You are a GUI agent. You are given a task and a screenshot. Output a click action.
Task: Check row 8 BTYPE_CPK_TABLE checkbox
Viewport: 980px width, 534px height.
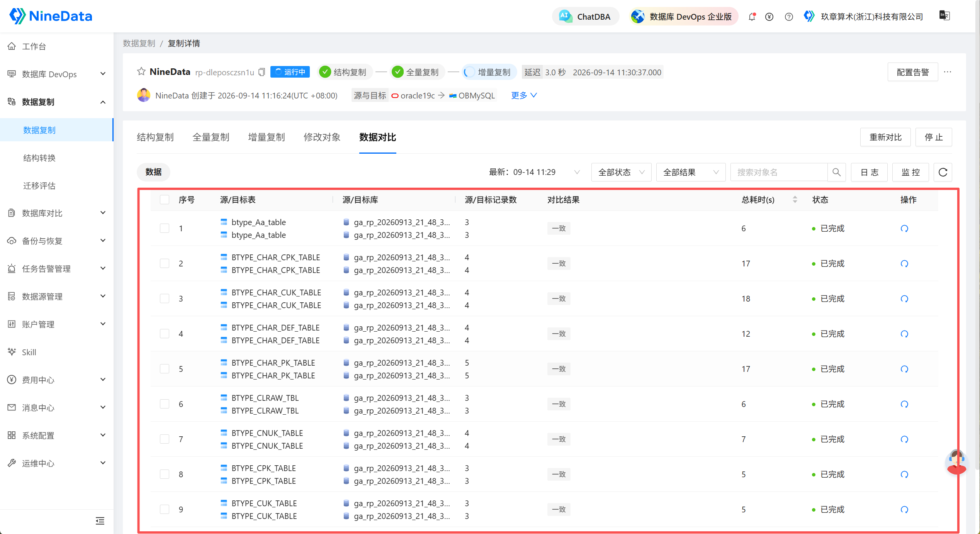165,474
